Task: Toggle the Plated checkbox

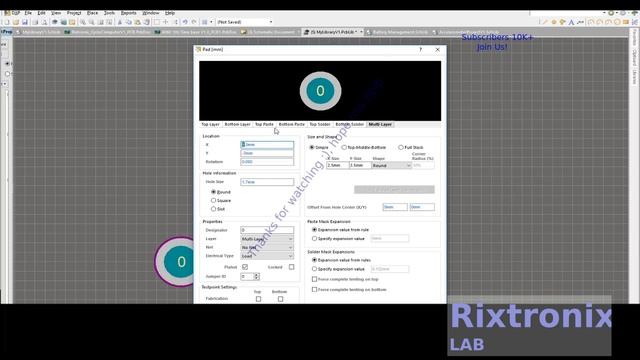Action: pos(245,267)
